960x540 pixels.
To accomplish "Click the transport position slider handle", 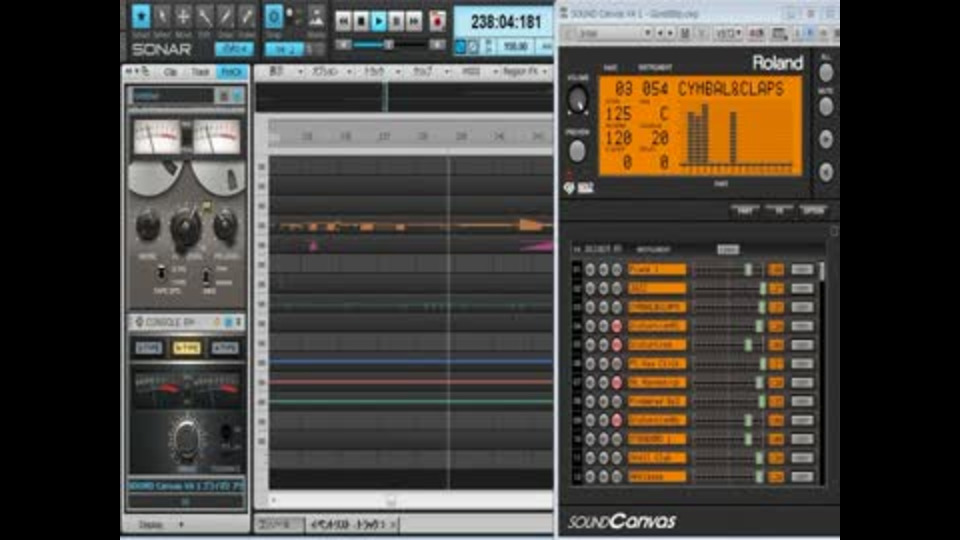I will 388,45.
